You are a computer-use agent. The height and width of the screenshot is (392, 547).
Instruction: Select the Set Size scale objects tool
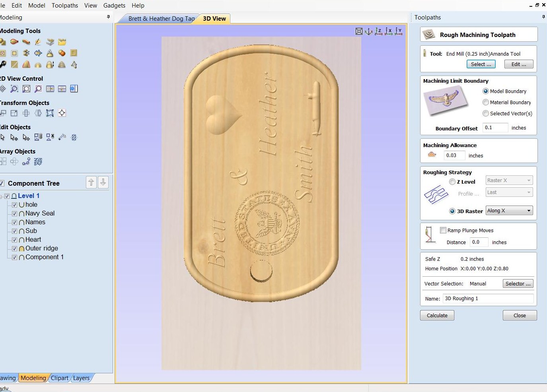(x=14, y=113)
